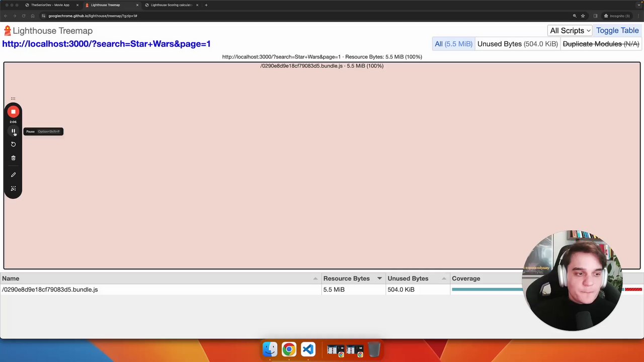This screenshot has width=644, height=362.
Task: Stop the screen recording with the red button
Action: [13, 112]
